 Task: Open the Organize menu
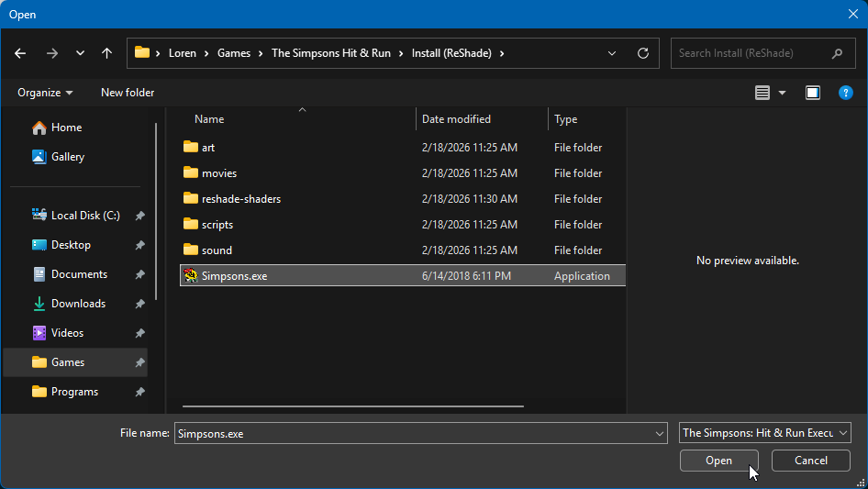(x=45, y=93)
